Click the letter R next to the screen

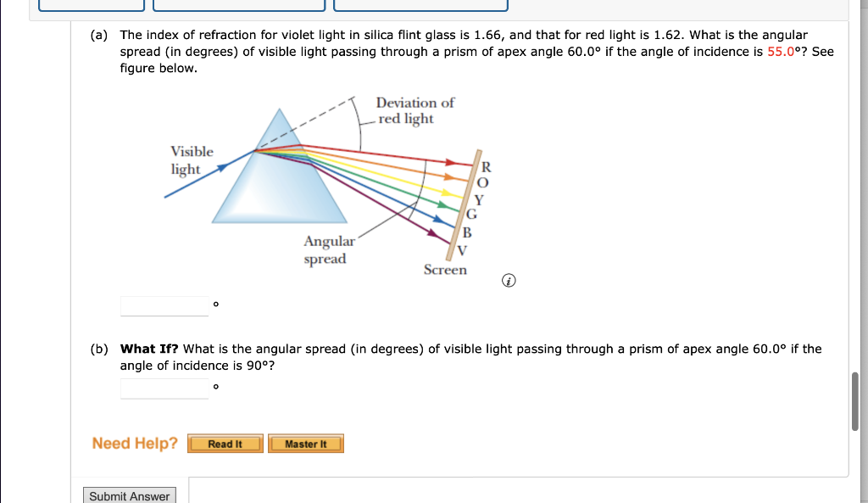tap(486, 167)
